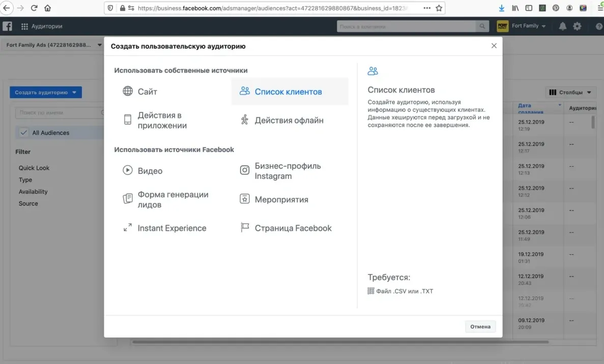Select the Форма генерации лидов icon
The image size is (604, 364).
[x=128, y=199]
